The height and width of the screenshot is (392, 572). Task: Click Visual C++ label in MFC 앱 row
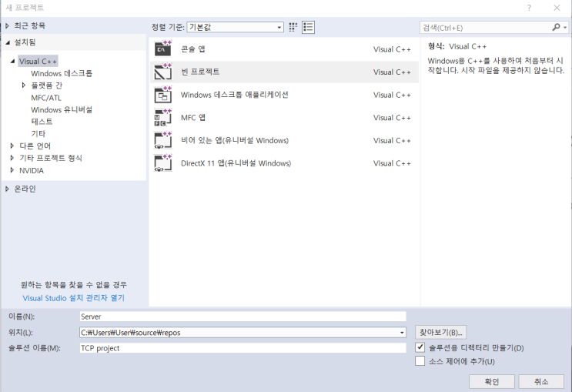click(x=392, y=118)
